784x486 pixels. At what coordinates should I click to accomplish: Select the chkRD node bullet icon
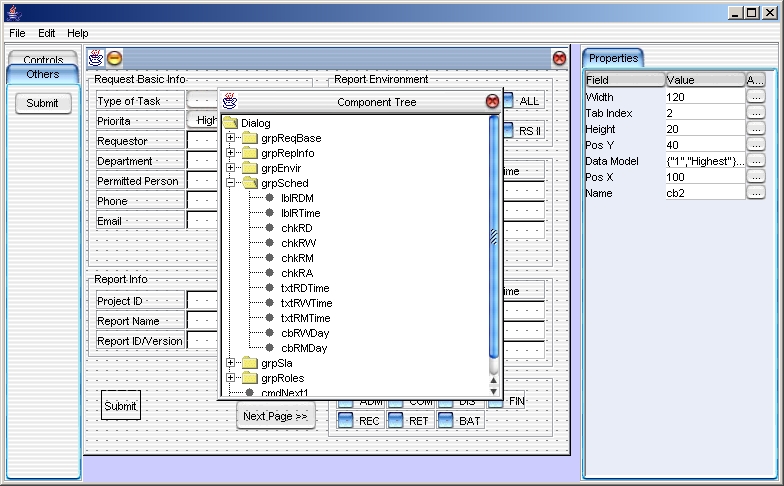(x=269, y=228)
